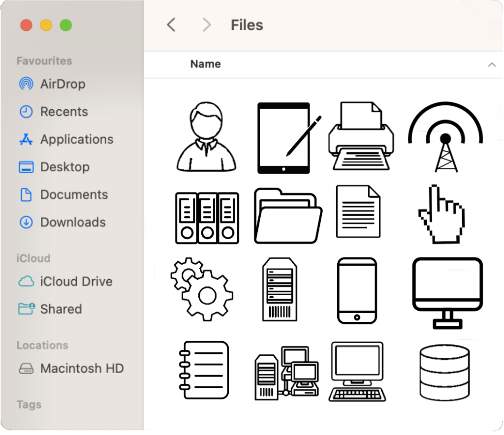Open the spiral notebook icon
This screenshot has width=504, height=435.
tap(204, 370)
